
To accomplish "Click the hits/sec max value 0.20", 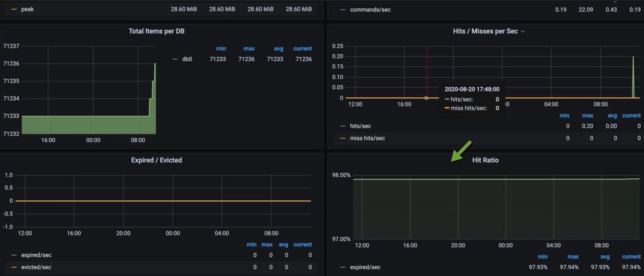I will [587, 126].
